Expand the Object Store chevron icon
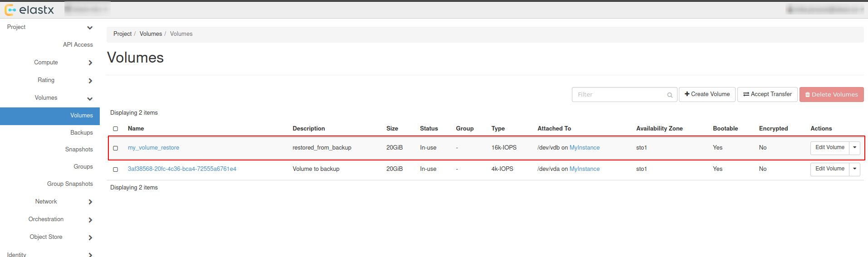This screenshot has width=868, height=257. [x=90, y=238]
